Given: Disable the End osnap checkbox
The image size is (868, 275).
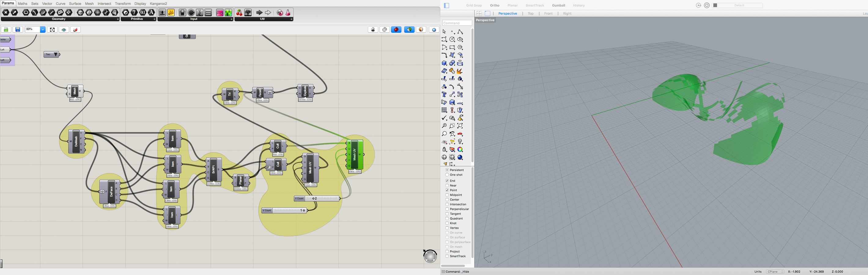Looking at the screenshot, I should 447,181.
